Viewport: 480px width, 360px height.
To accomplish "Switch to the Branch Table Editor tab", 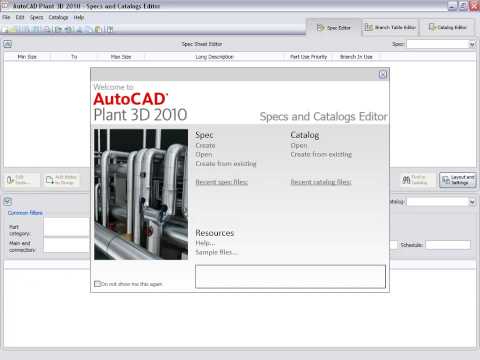I will coord(390,28).
